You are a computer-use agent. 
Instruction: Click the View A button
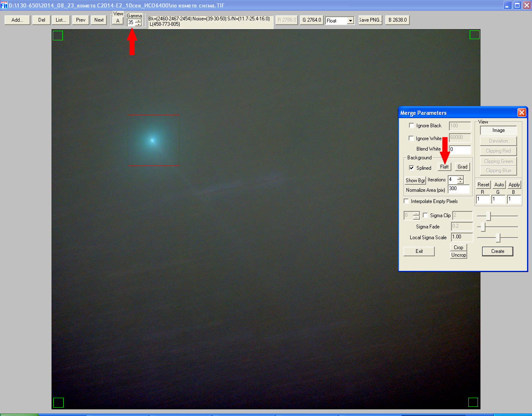pyautogui.click(x=118, y=21)
